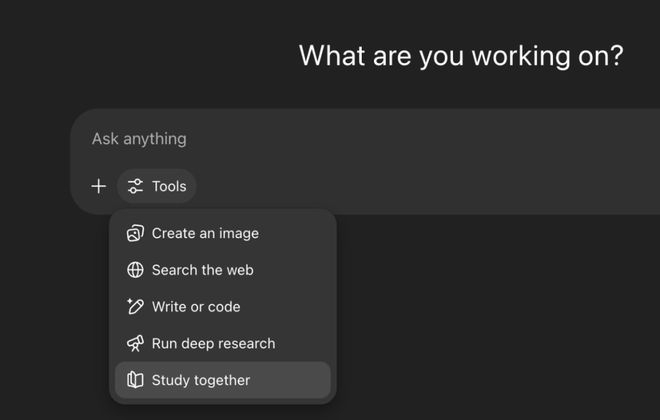Focus the "Ask anything" input field
The image size is (660, 420).
pyautogui.click(x=300, y=139)
